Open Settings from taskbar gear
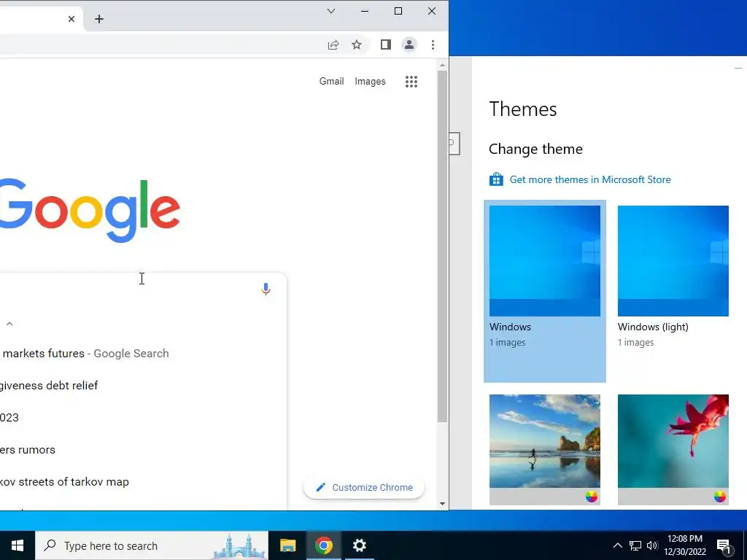The height and width of the screenshot is (560, 747). tap(359, 545)
